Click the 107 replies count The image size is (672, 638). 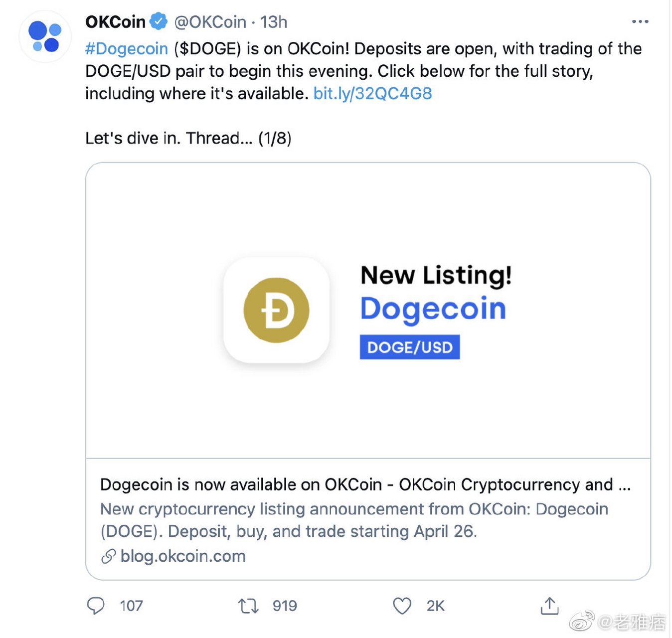tap(131, 606)
